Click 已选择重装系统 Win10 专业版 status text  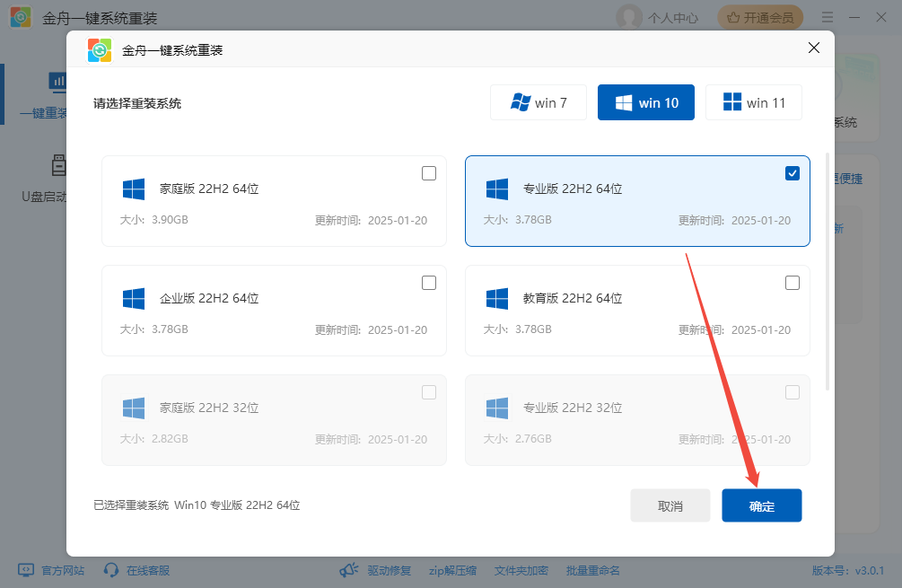click(197, 505)
